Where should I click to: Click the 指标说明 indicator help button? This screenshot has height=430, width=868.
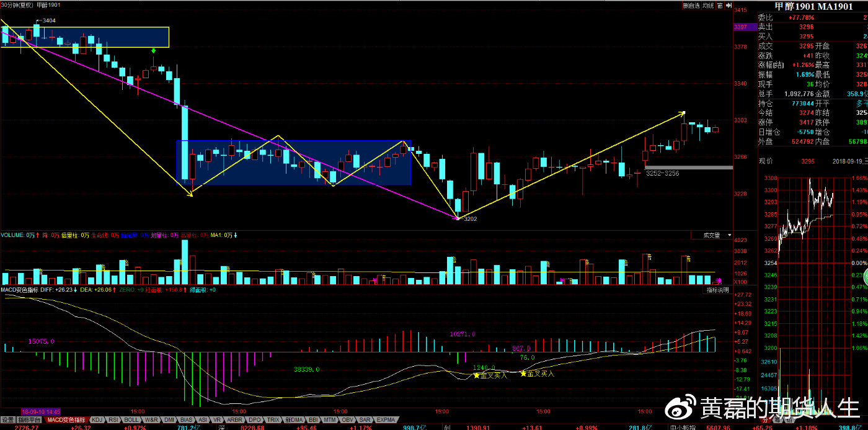tap(719, 290)
